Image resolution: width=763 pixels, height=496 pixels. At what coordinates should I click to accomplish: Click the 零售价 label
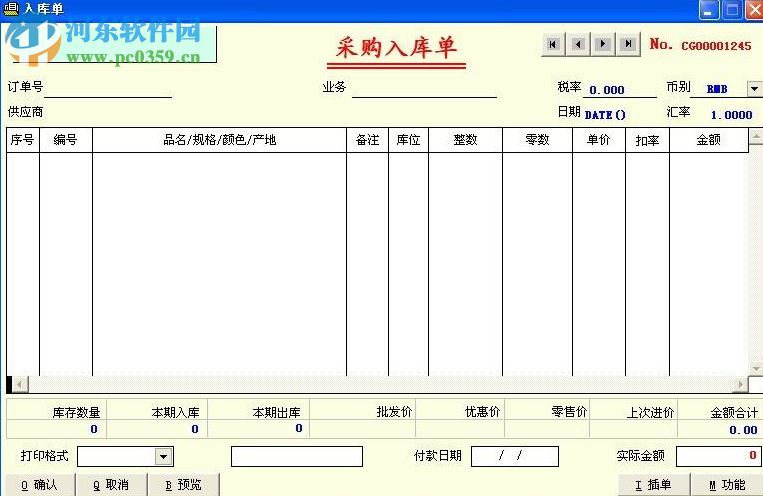click(x=569, y=412)
